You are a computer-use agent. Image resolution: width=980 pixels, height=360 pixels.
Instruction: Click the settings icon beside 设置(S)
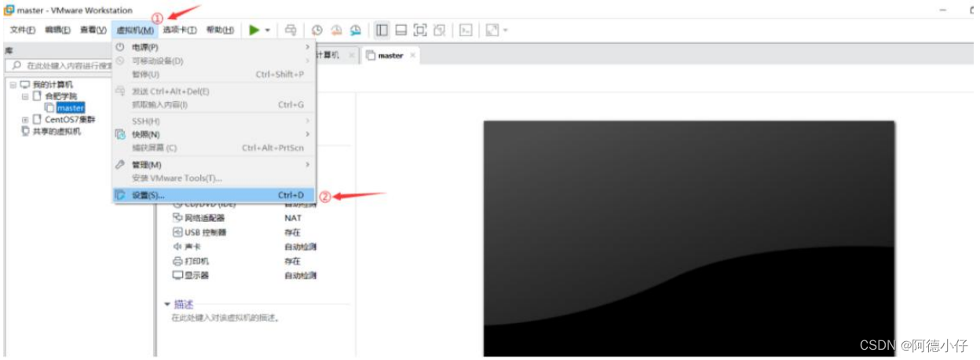click(120, 195)
